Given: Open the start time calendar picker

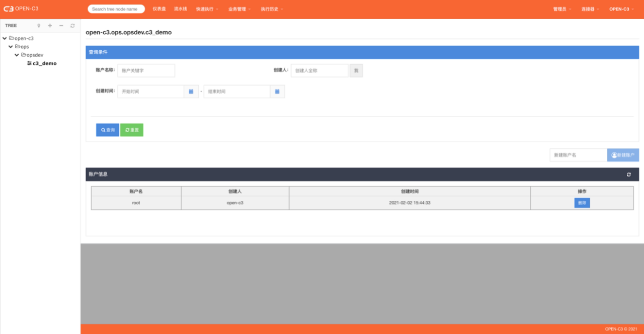Looking at the screenshot, I should 191,91.
